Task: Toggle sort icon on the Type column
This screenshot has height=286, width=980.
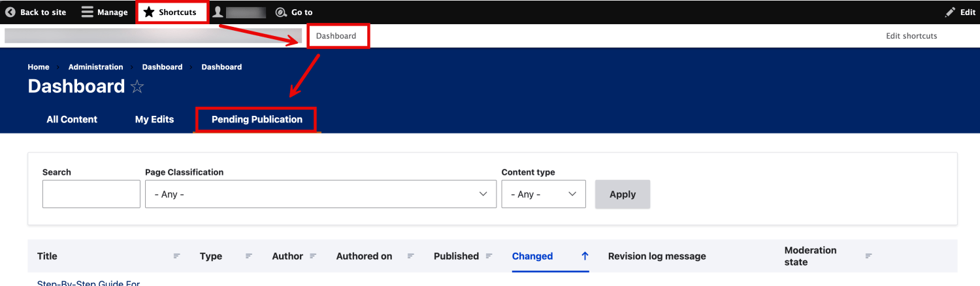Action: [x=248, y=256]
